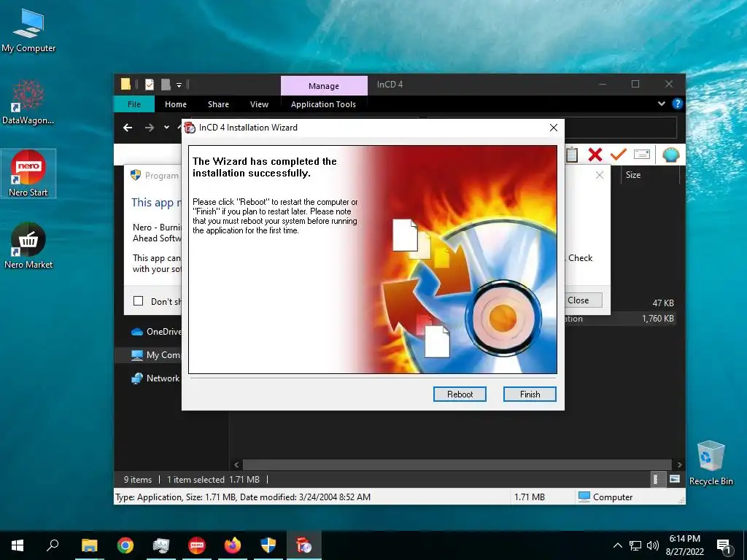747x560 pixels.
Task: Click the clipboard paste icon in Explorer's toolbar
Action: (572, 155)
